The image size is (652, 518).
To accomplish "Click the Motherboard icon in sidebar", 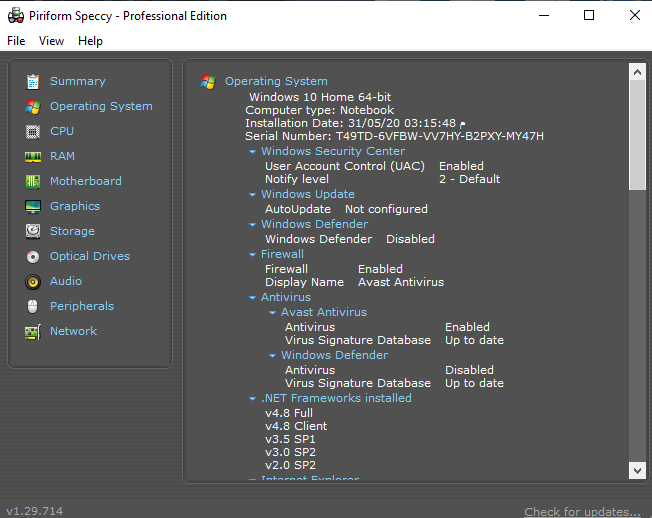I will [33, 181].
